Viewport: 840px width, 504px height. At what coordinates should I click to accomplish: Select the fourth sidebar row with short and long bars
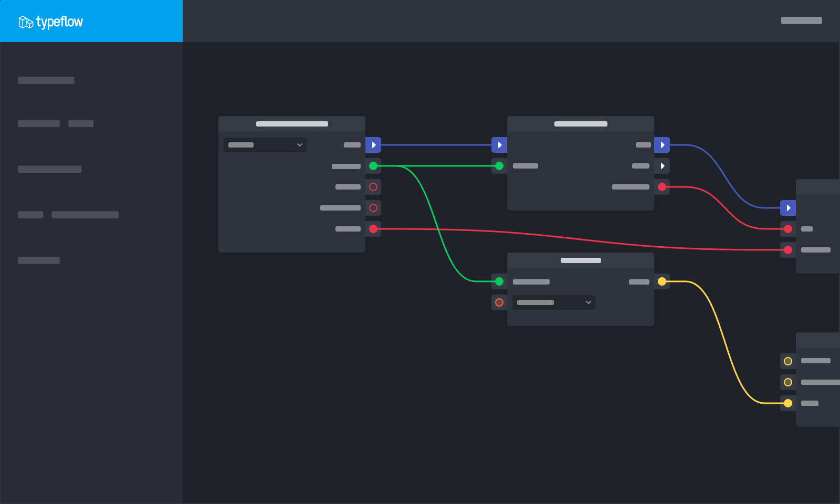(x=68, y=215)
